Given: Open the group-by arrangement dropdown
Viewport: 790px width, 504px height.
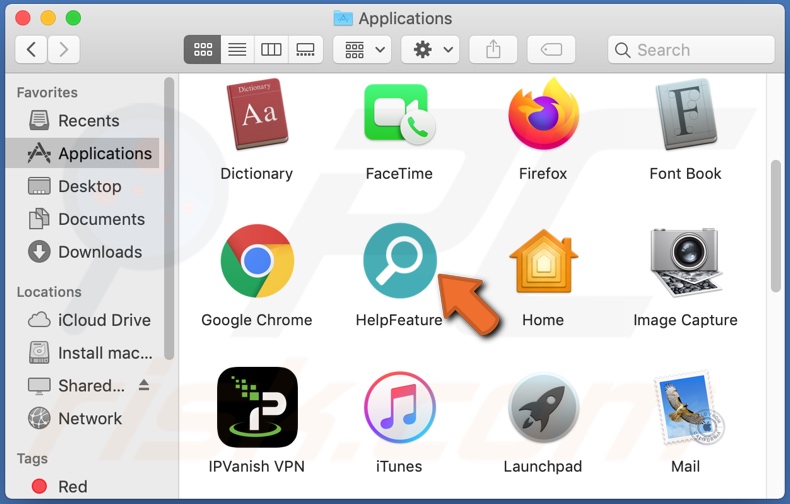Looking at the screenshot, I should (x=362, y=49).
